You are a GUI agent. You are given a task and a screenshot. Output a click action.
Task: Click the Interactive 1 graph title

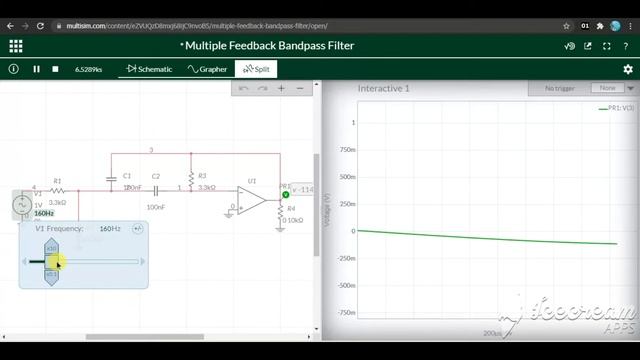(383, 88)
